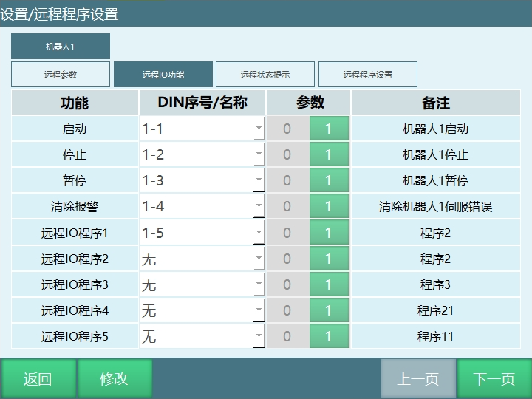The height and width of the screenshot is (399, 532).
Task: Open DIN dropdown for 远程IO程序5
Action: click(x=258, y=336)
